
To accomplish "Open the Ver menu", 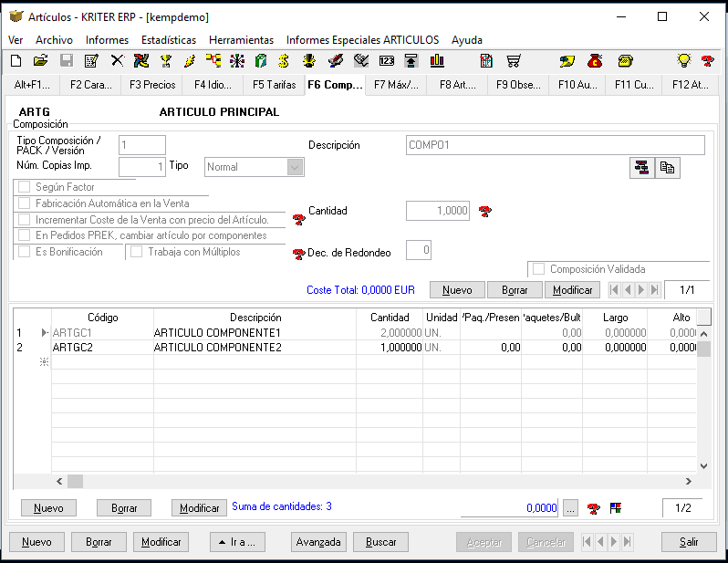I will pyautogui.click(x=16, y=40).
